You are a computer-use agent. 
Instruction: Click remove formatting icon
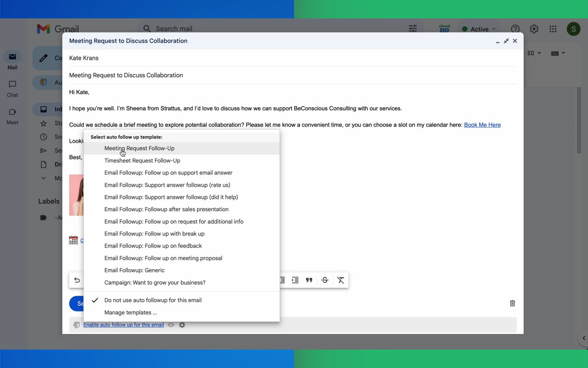pyautogui.click(x=340, y=280)
